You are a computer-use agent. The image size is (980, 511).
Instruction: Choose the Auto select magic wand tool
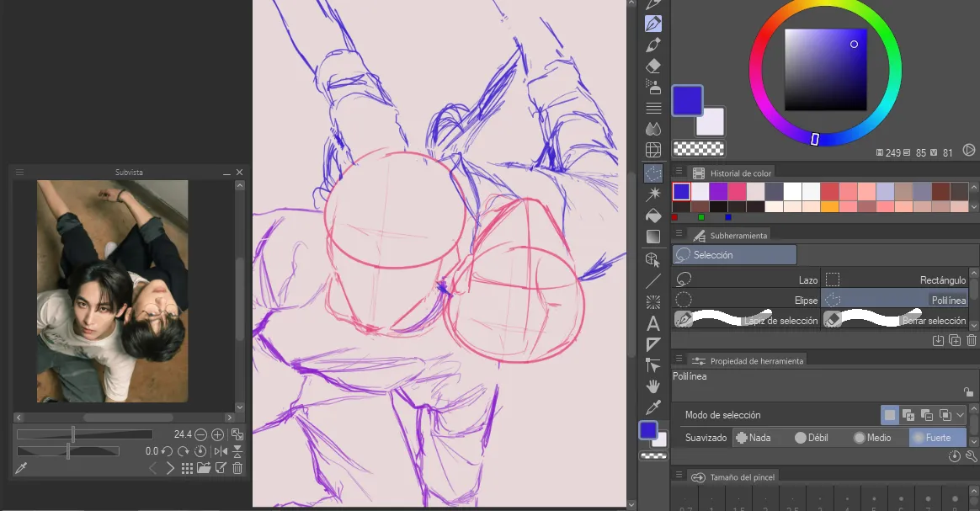[x=653, y=194]
